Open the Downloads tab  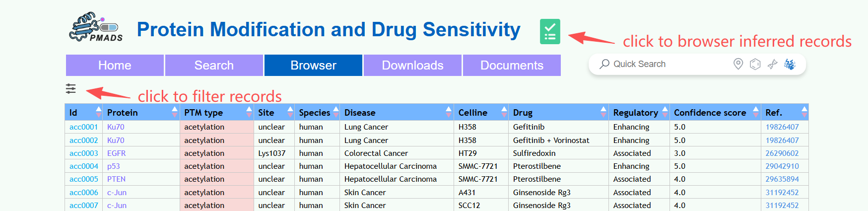[x=412, y=66]
